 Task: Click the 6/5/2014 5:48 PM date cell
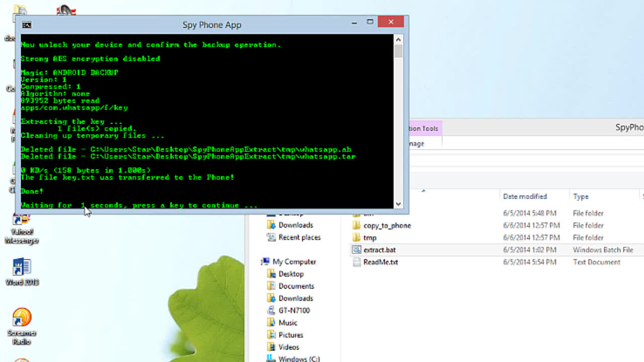point(530,213)
